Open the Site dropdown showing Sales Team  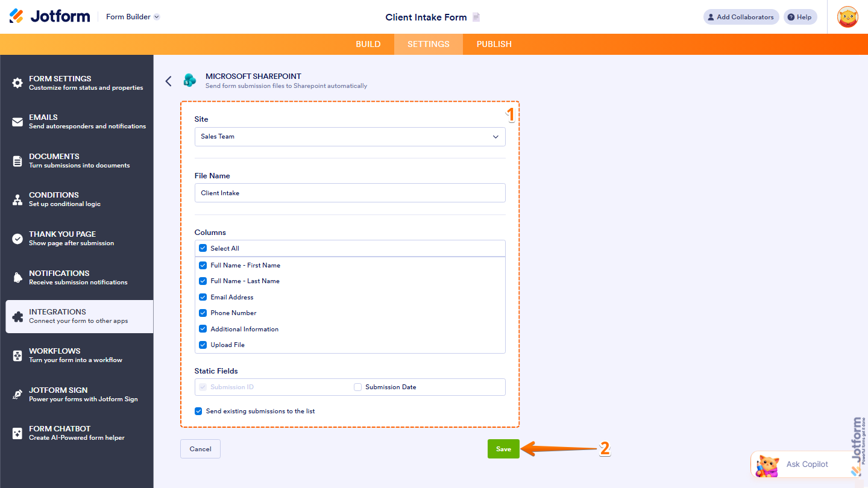click(350, 137)
